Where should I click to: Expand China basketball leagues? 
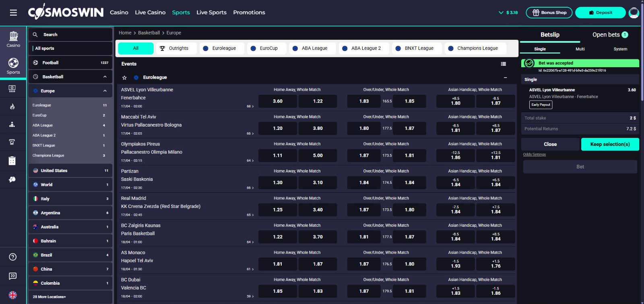coord(70,269)
